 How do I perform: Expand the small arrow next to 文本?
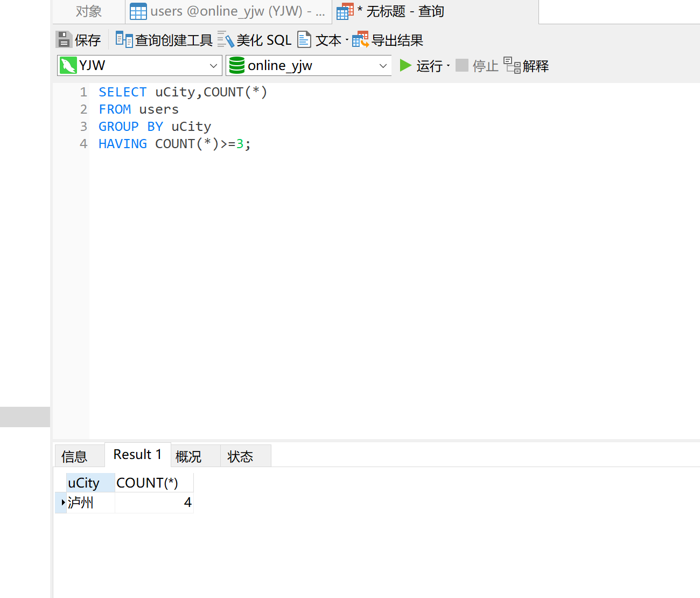pos(347,40)
